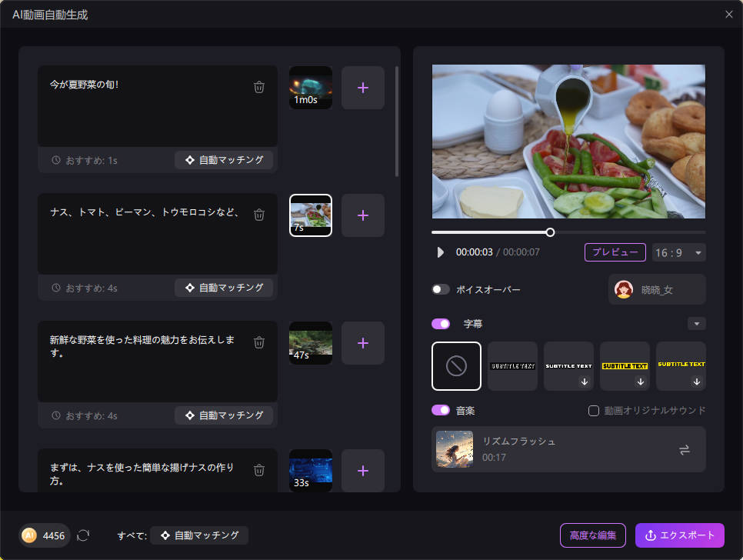The width and height of the screenshot is (743, 560).
Task: Click the trash icon on the 「新鮮な野菜」 segment
Action: pos(259,342)
